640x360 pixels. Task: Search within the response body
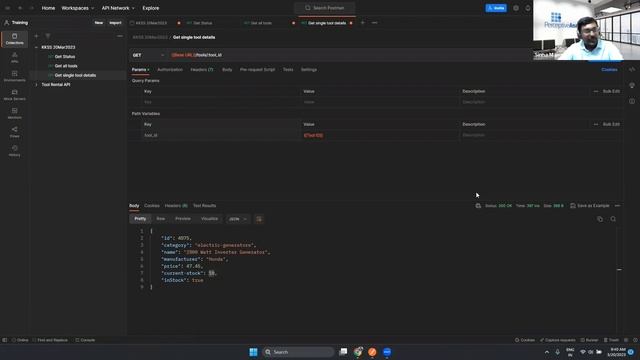click(x=613, y=219)
